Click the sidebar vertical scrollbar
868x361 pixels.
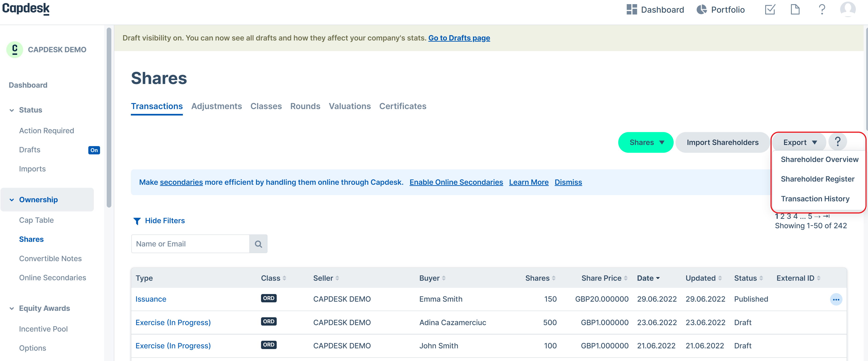tap(109, 118)
